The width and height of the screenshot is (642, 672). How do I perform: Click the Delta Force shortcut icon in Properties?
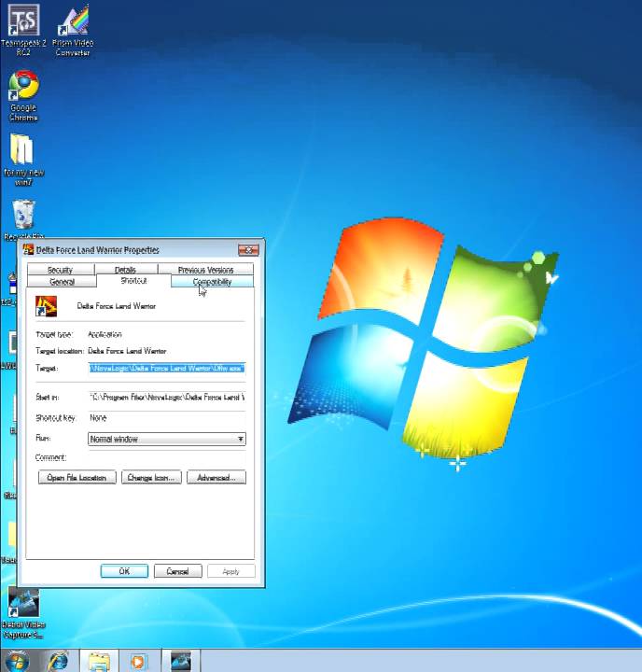[46, 306]
